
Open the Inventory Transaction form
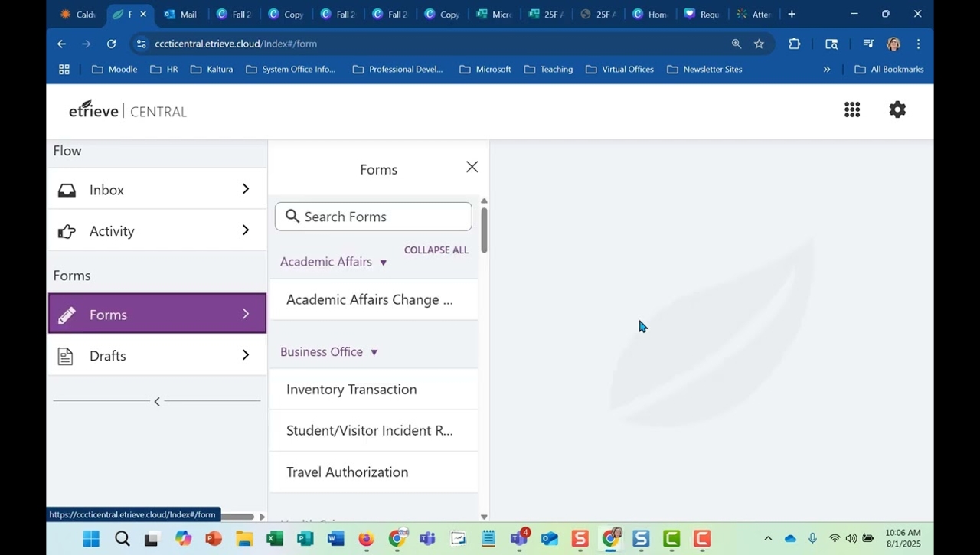coord(374,390)
